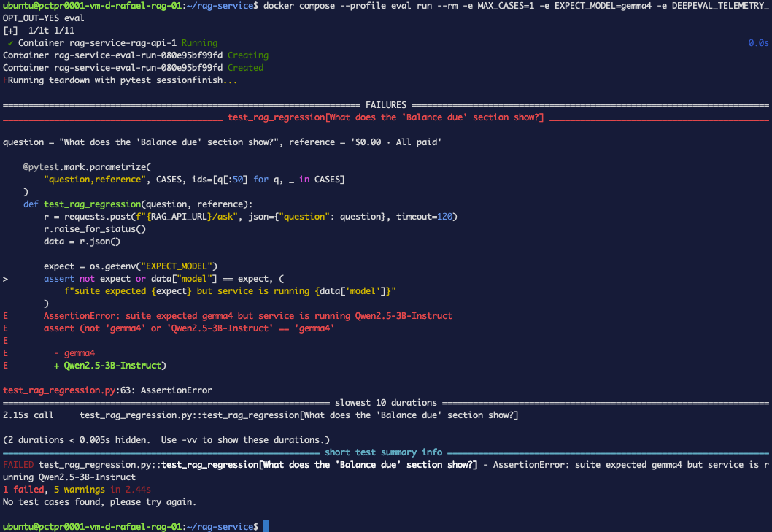Click '@pytest.mark.parametrize(' decorator line
The image size is (772, 532).
(87, 167)
